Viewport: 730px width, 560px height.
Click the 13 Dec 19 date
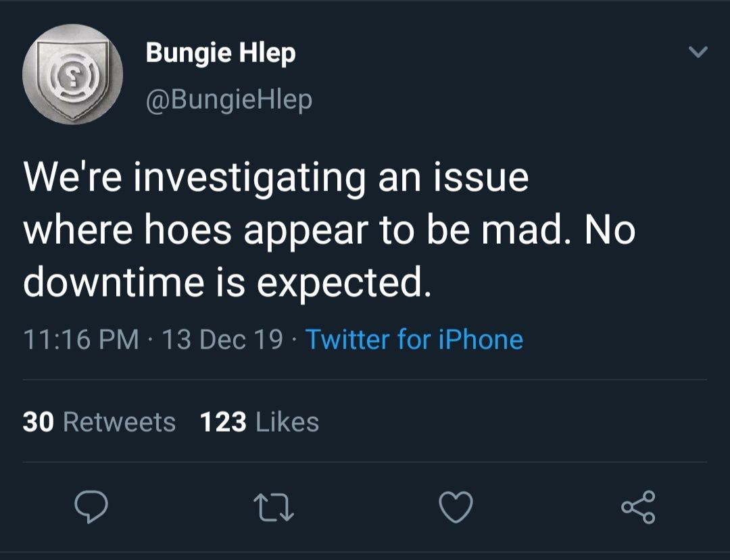(222, 339)
